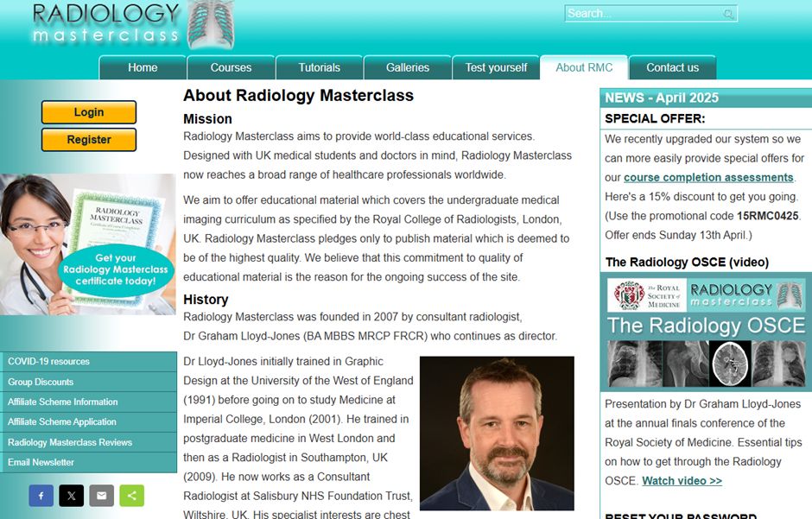The image size is (812, 519).
Task: Open The Radiology OSCE video thumbnail
Action: [707, 332]
